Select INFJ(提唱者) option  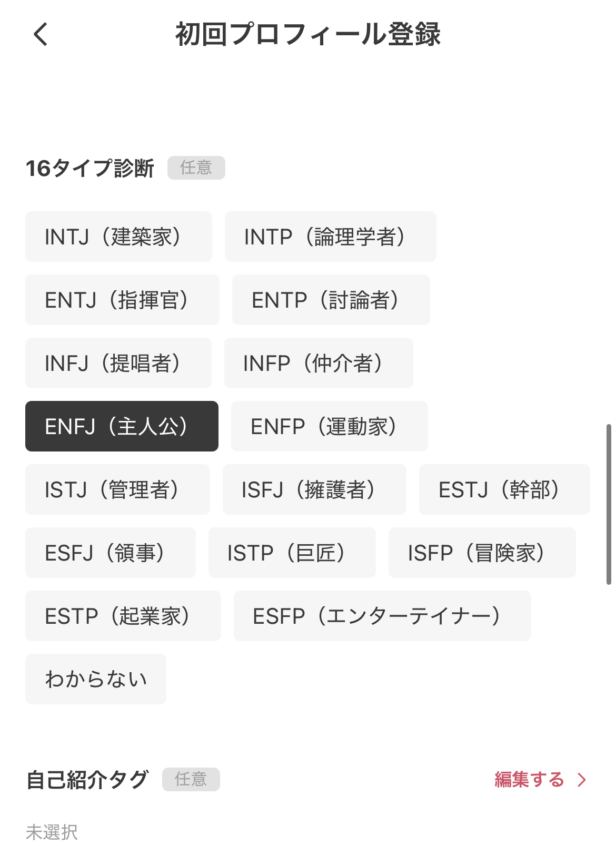(x=118, y=363)
